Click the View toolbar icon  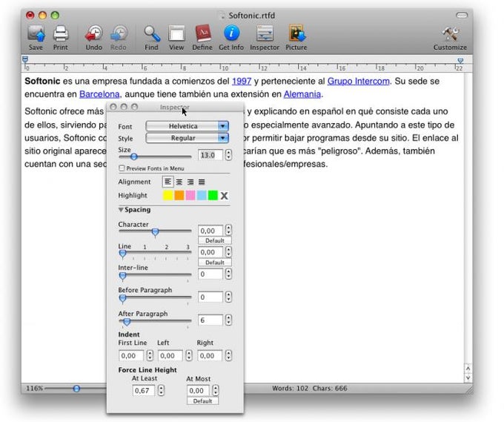pos(176,33)
